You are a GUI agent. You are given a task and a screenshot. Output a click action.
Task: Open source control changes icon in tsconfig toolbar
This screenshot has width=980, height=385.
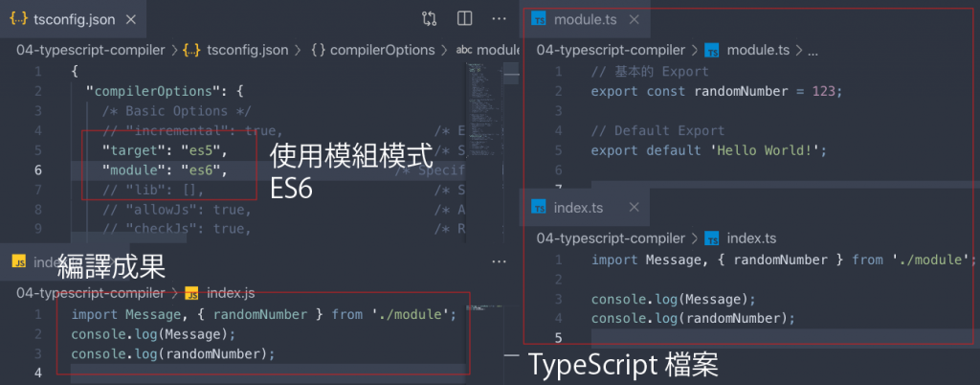(429, 19)
